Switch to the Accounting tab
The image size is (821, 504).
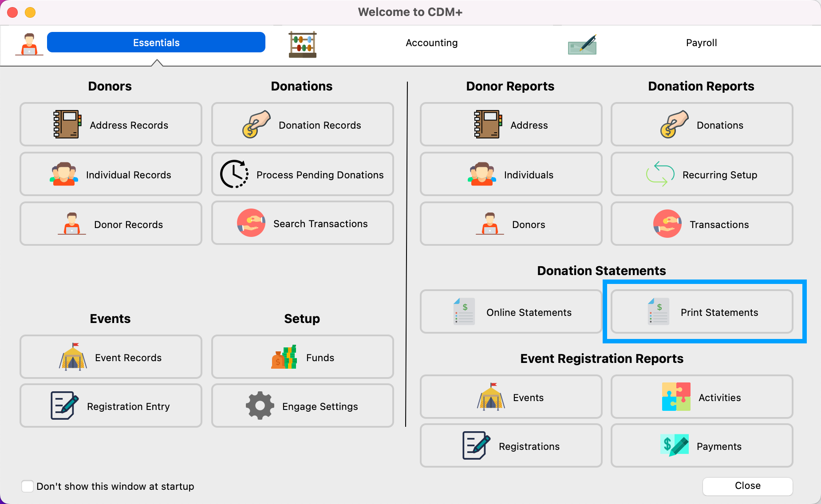pyautogui.click(x=431, y=43)
